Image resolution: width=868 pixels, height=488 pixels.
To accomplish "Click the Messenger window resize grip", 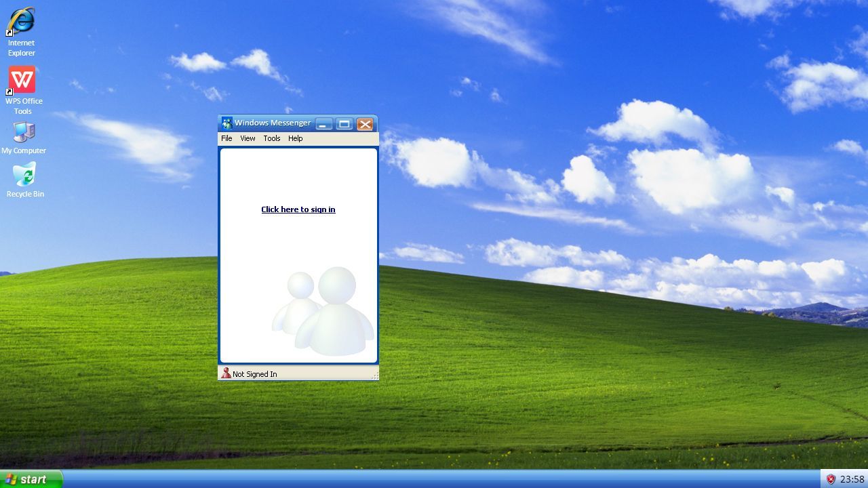I will [x=375, y=375].
